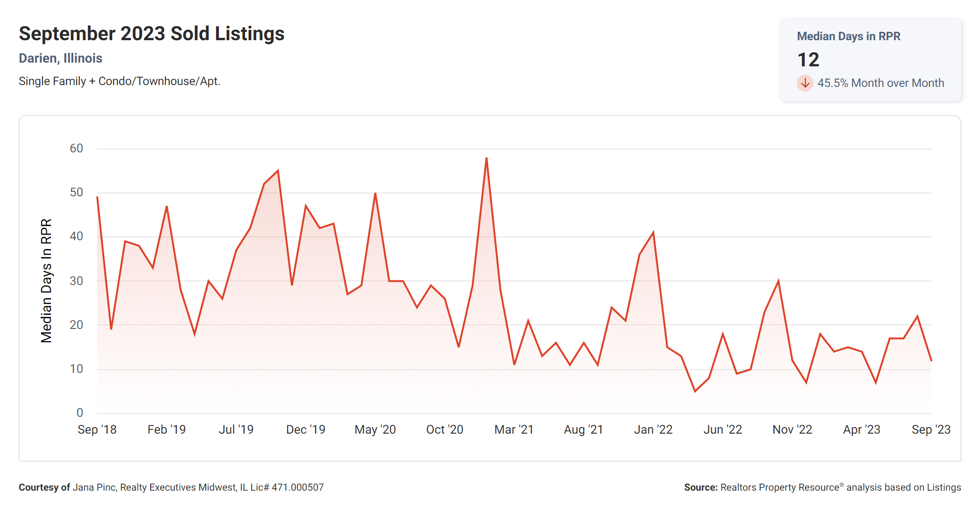Click the 60 y-axis tick label

point(76,149)
